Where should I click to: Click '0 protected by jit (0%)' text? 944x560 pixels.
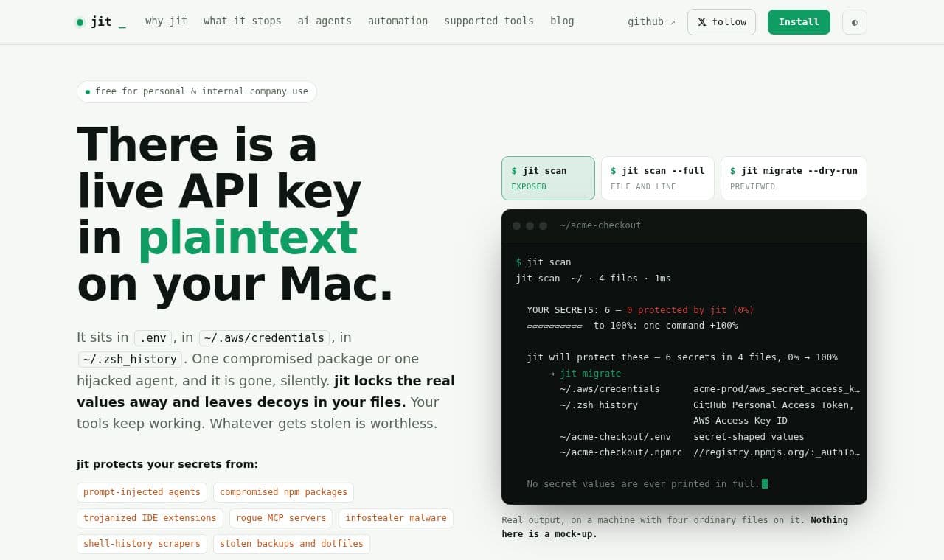(x=690, y=309)
